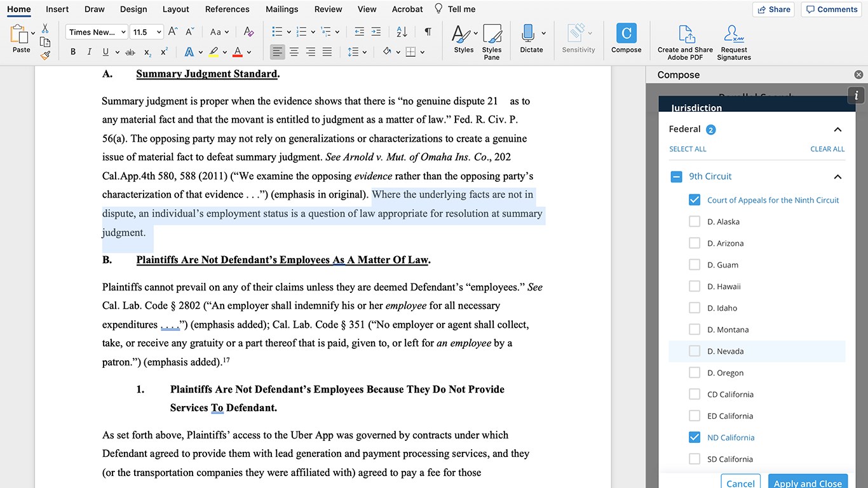Enable the D. Hawaii court checkbox
This screenshot has width=868, height=488.
coord(695,287)
